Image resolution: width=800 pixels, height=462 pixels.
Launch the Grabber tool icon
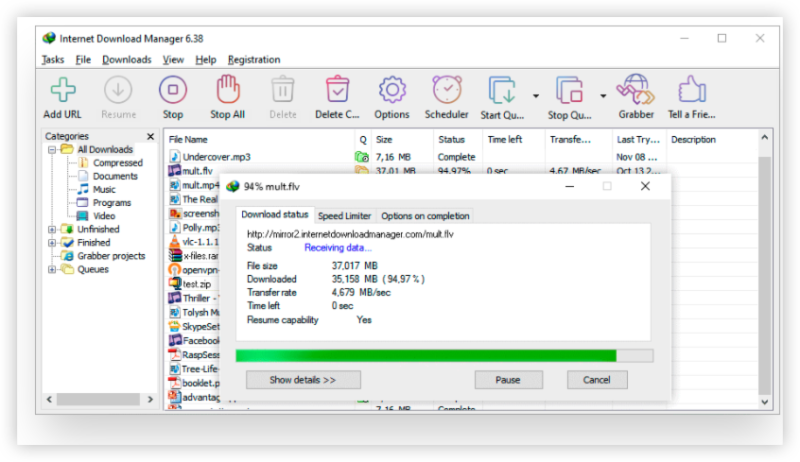(636, 90)
